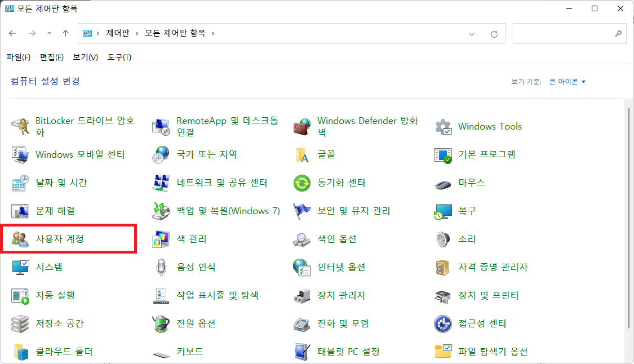Image resolution: width=634 pixels, height=364 pixels.
Task: Expand the chevron before 제어판 in the breadcrumb
Action: [98, 33]
